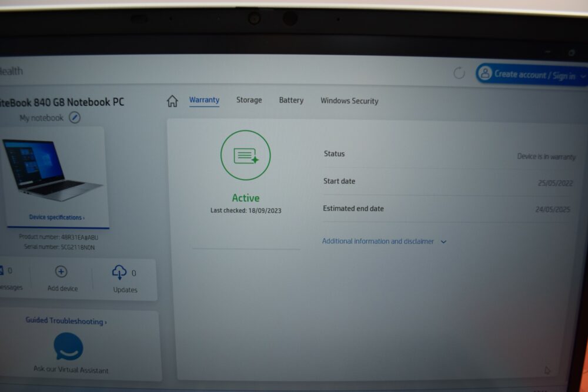Click the user avatar icon on Sign in
The image size is (588, 392).
coord(485,73)
